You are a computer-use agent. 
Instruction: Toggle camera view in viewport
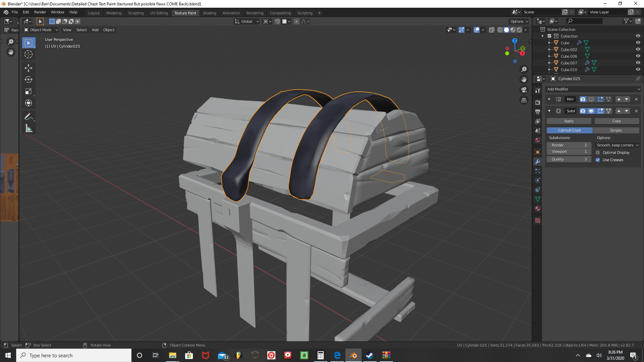[x=524, y=90]
